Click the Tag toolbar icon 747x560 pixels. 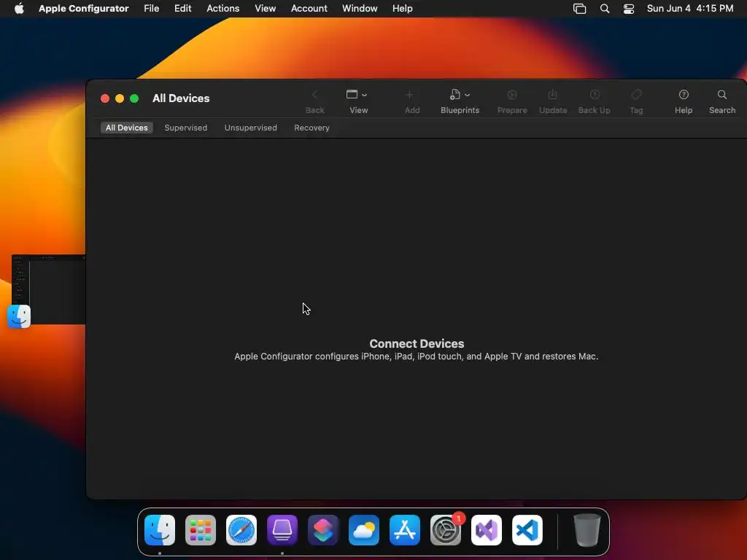click(636, 95)
